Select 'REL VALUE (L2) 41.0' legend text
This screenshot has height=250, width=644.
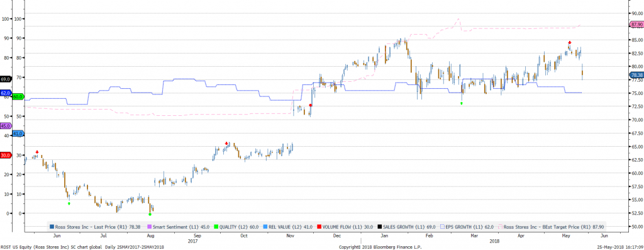pos(291,226)
